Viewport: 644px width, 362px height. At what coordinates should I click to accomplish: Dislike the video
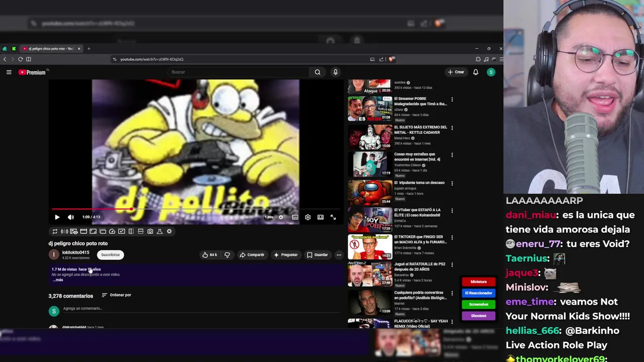pos(227,255)
